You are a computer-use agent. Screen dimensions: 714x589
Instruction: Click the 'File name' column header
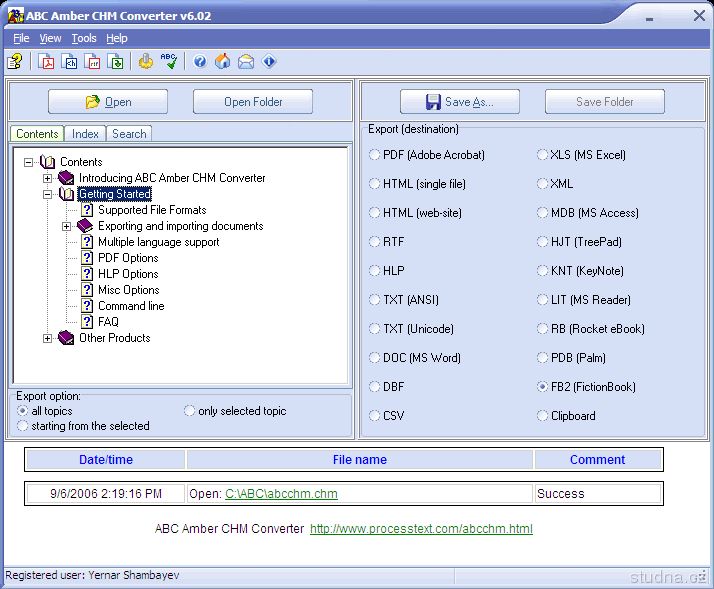click(x=359, y=460)
